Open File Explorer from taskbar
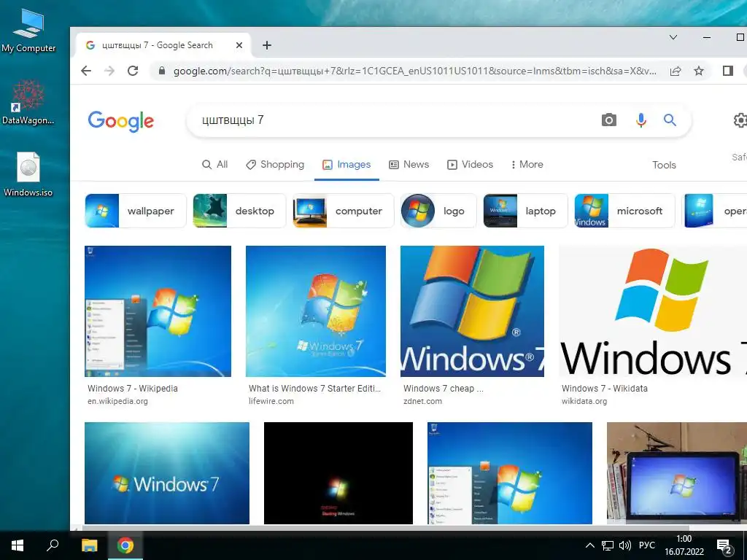Image resolution: width=747 pixels, height=560 pixels. pyautogui.click(x=89, y=545)
